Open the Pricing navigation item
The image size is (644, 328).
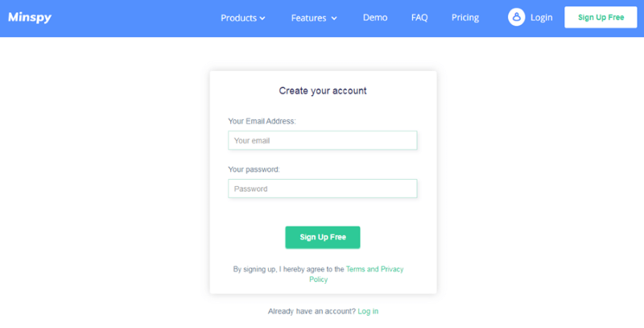(x=465, y=18)
